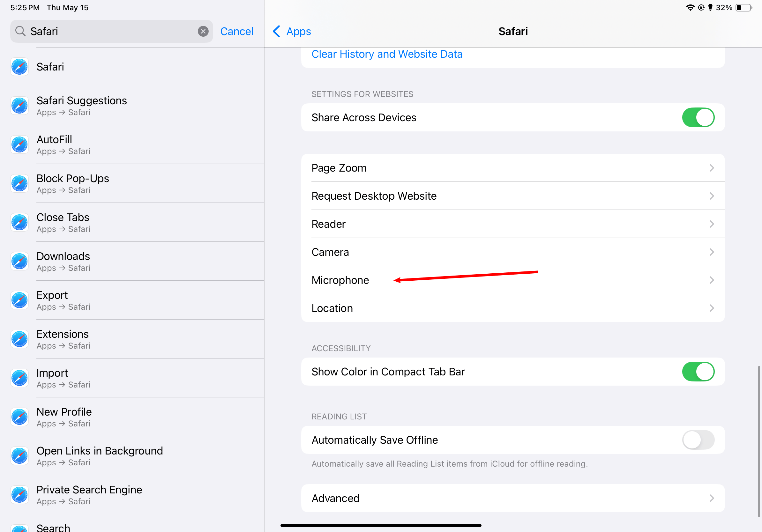Select Safari in search results
The width and height of the screenshot is (762, 532).
(x=132, y=67)
